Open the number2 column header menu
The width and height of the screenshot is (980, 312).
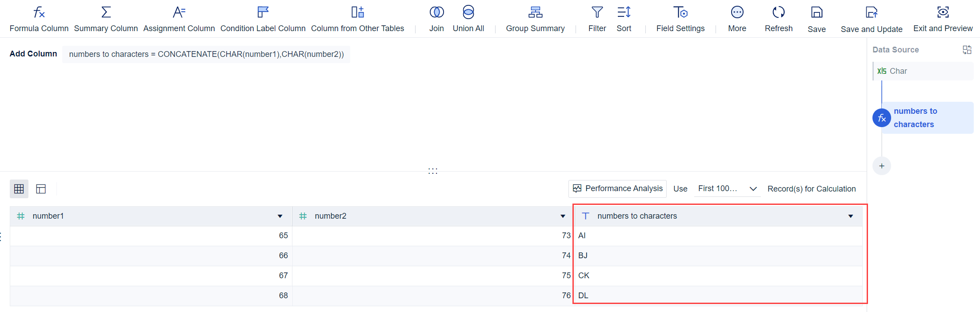point(563,216)
